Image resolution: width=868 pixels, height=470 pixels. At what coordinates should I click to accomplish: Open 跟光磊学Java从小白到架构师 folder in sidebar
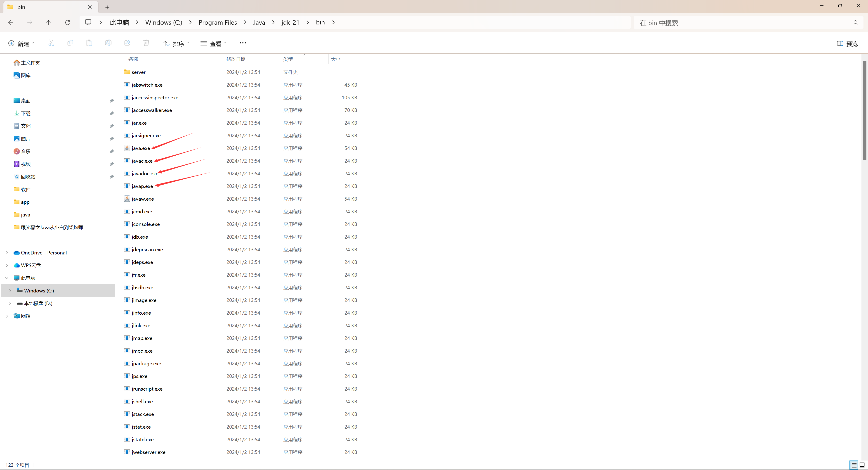click(48, 227)
